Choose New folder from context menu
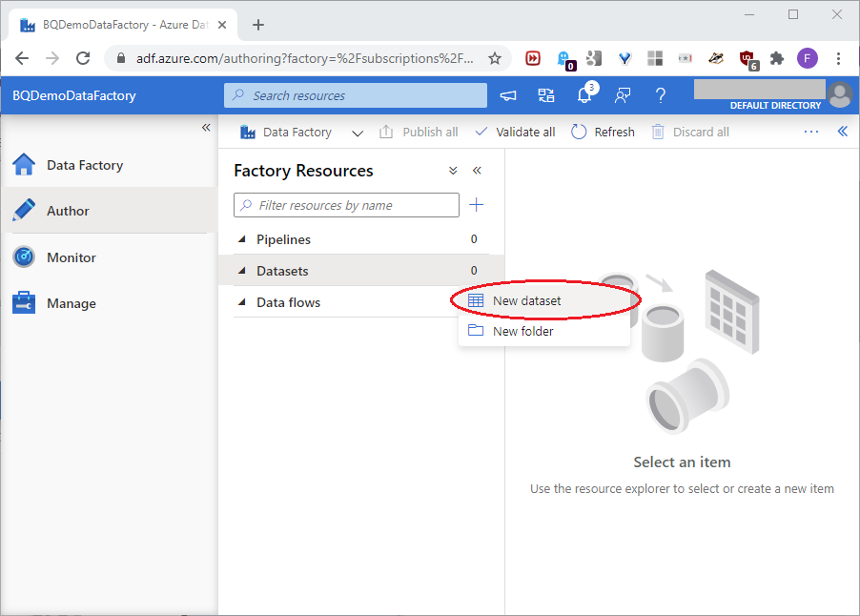Viewport: 860px width, 616px height. (x=522, y=331)
